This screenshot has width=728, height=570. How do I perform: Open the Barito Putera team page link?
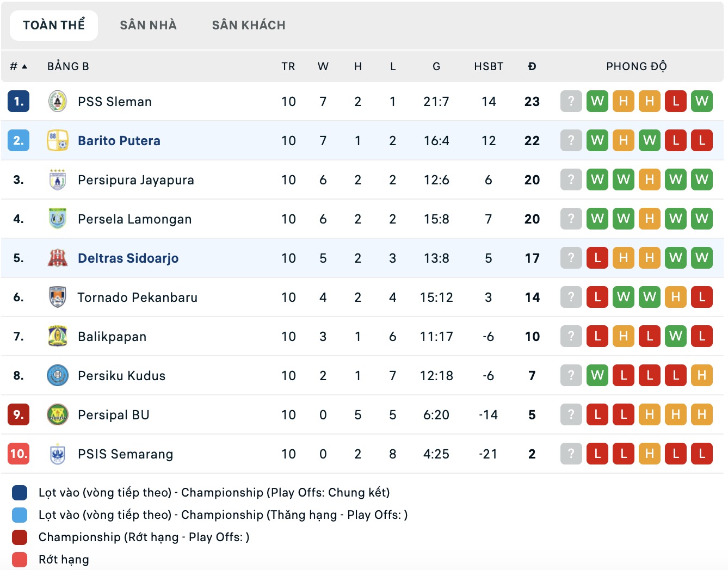pos(119,140)
